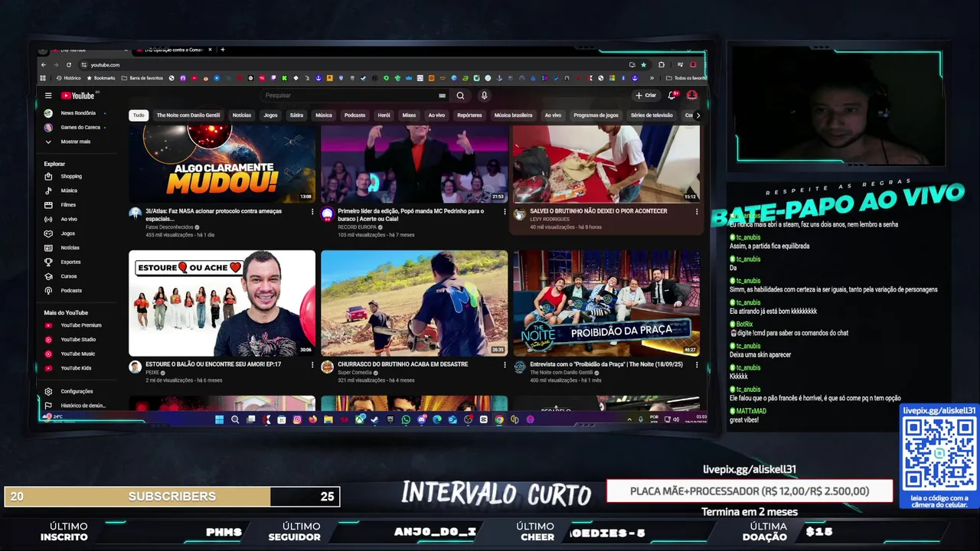Viewport: 980px width, 551px height.
Task: Select The Noite com Danilo Gentili chip
Action: pos(188,116)
